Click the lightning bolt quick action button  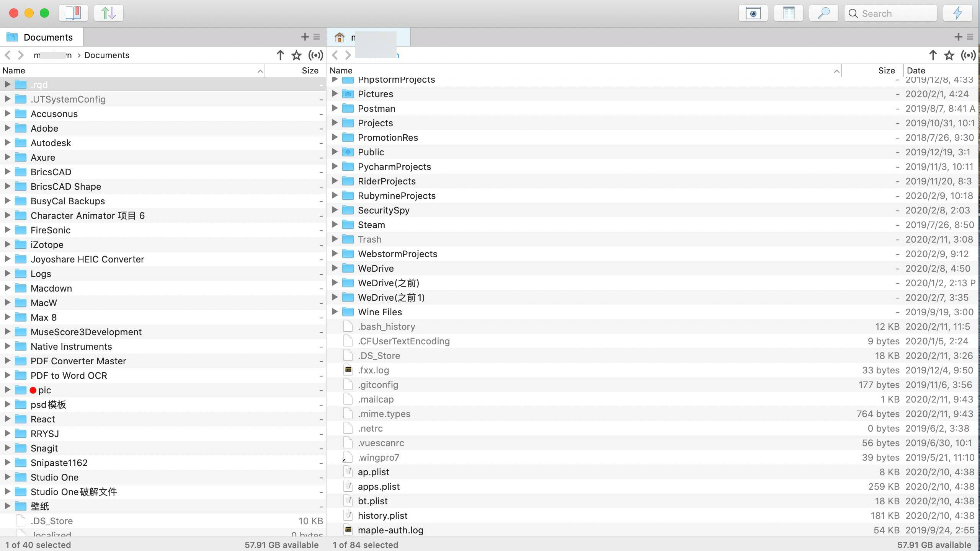pyautogui.click(x=958, y=13)
